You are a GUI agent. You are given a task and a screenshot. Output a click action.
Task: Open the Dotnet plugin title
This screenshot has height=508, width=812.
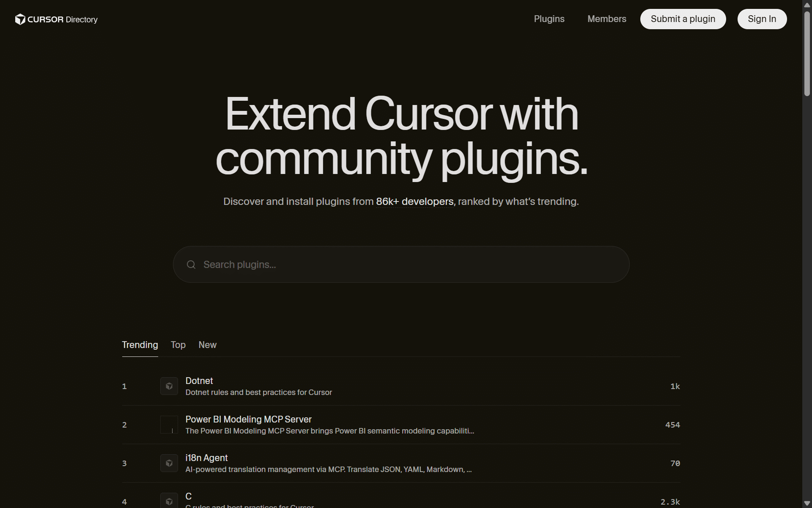pyautogui.click(x=199, y=381)
